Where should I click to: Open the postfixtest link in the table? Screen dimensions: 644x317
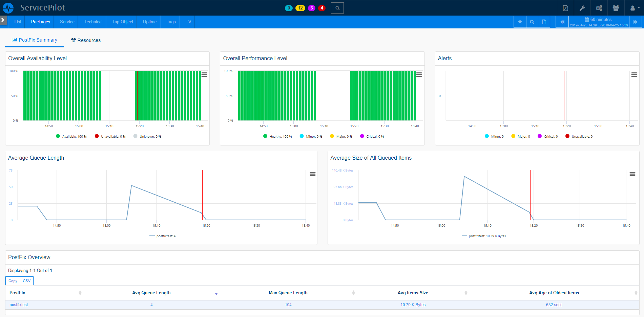pos(19,305)
